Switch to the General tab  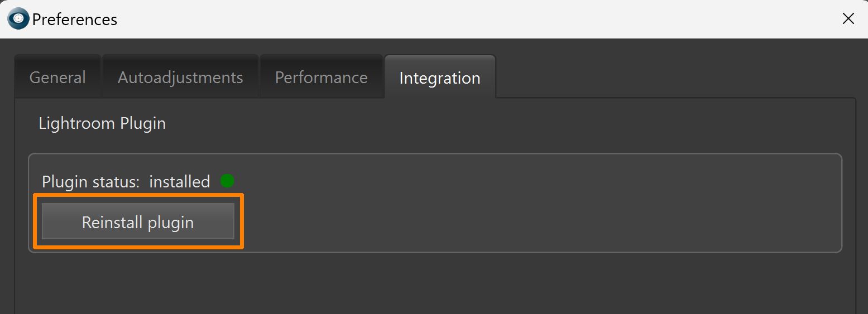click(57, 77)
